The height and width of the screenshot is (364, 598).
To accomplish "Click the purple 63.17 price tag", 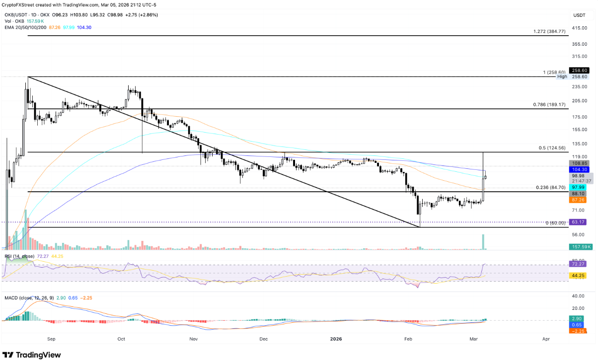I will [579, 222].
